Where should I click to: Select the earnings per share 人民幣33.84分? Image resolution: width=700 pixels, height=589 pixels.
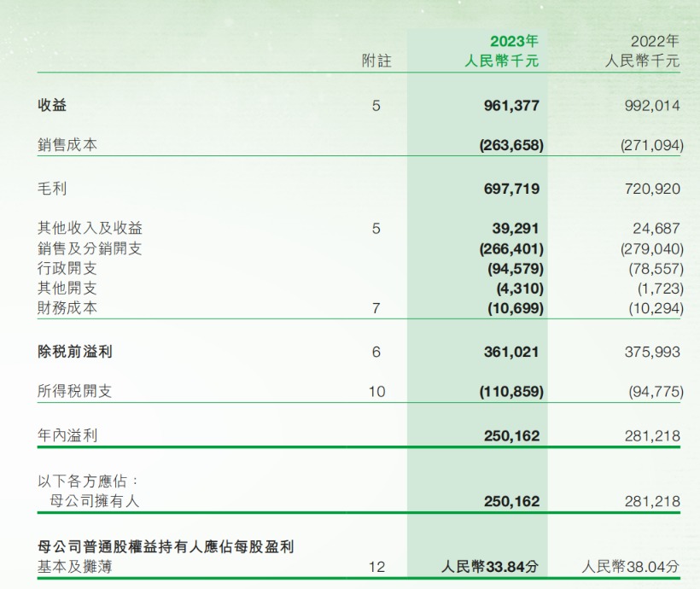click(x=490, y=567)
